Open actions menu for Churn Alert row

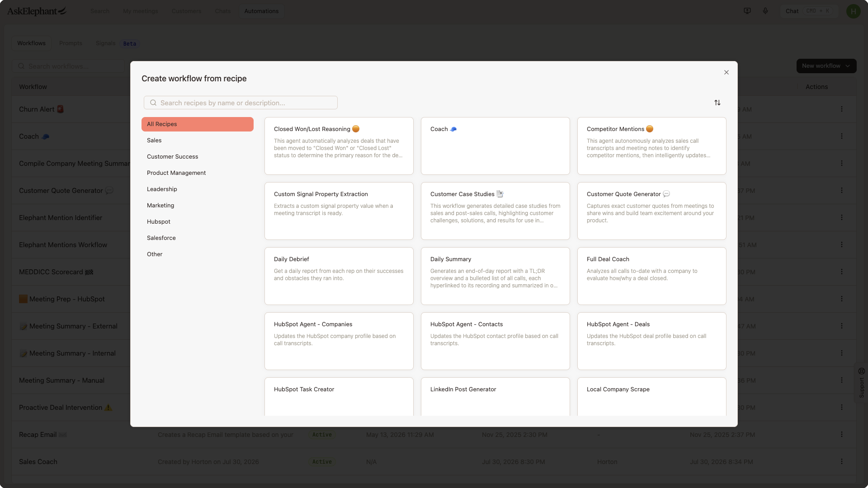pyautogui.click(x=842, y=109)
